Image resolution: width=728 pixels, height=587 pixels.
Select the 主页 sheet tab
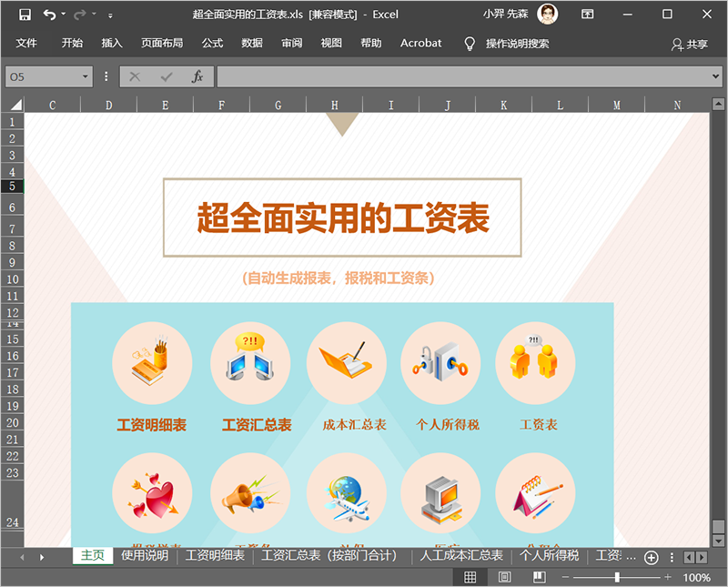(x=93, y=555)
